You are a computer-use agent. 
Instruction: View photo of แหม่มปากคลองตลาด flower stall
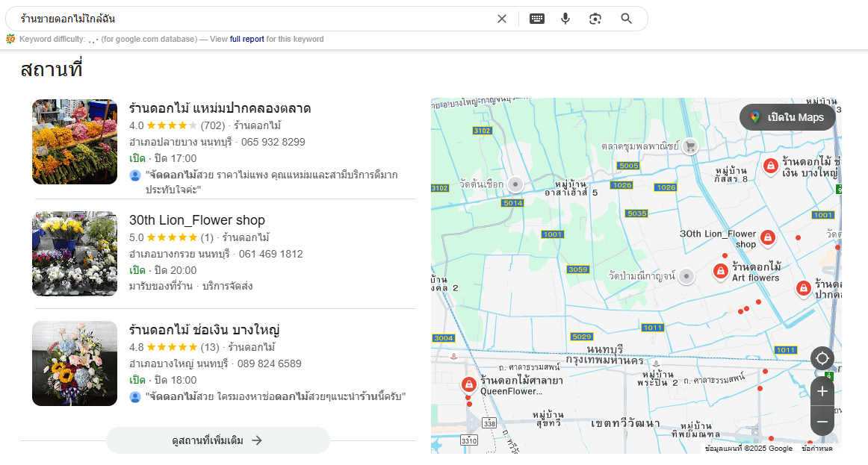(75, 142)
